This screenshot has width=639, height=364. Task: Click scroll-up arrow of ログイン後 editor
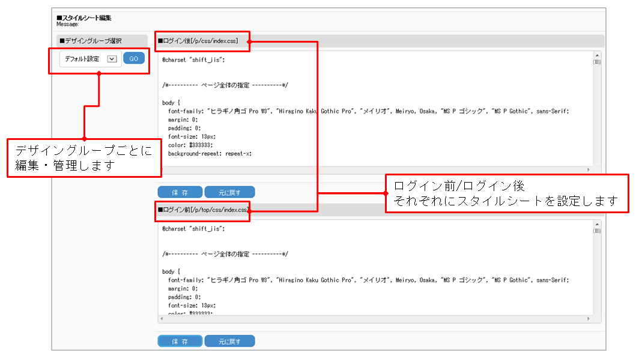coord(597,55)
